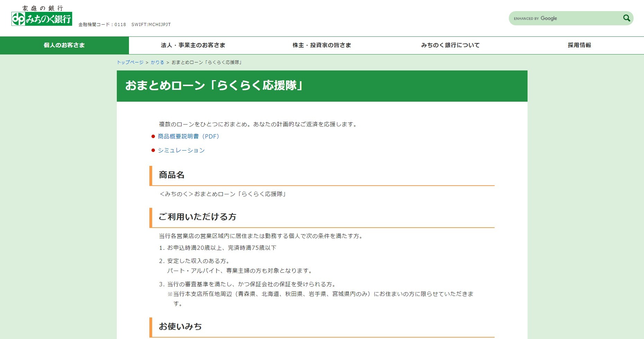
Task: Select the 株主・投資家の皆さま menu item
Action: click(322, 45)
